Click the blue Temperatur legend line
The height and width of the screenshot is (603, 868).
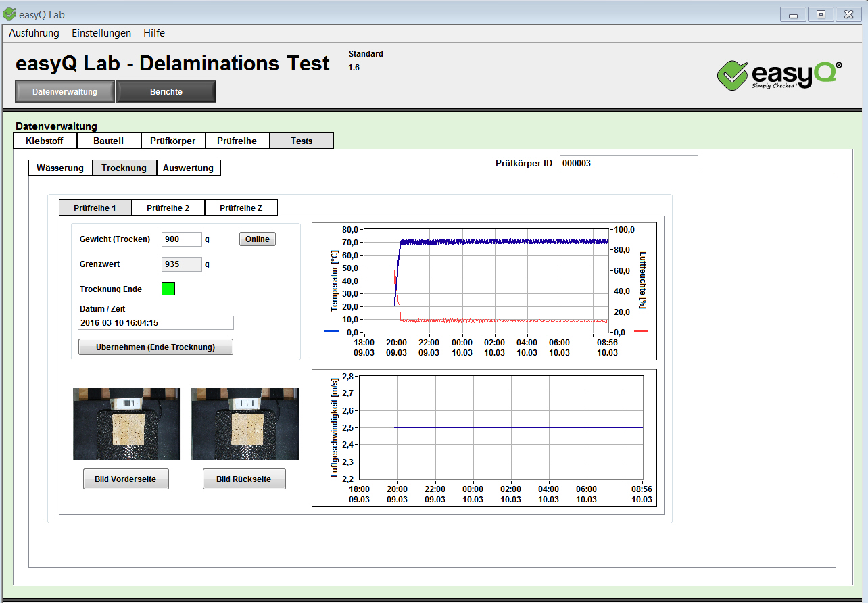pyautogui.click(x=332, y=331)
